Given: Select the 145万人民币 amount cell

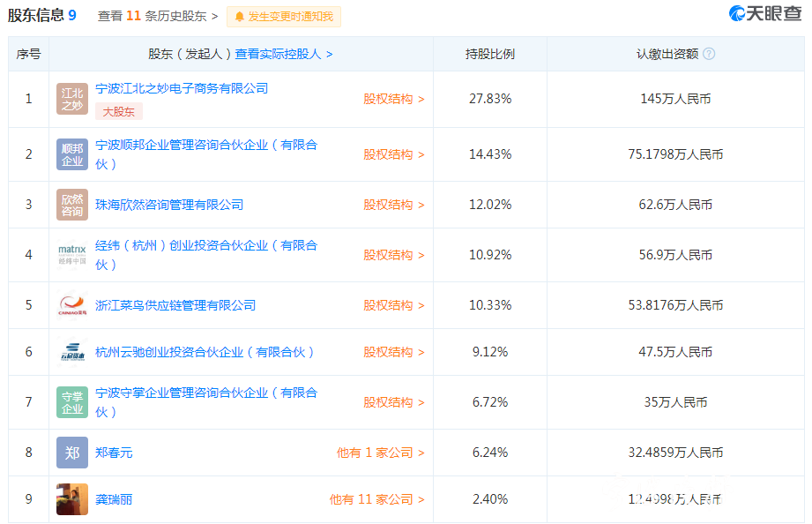Looking at the screenshot, I should [675, 99].
